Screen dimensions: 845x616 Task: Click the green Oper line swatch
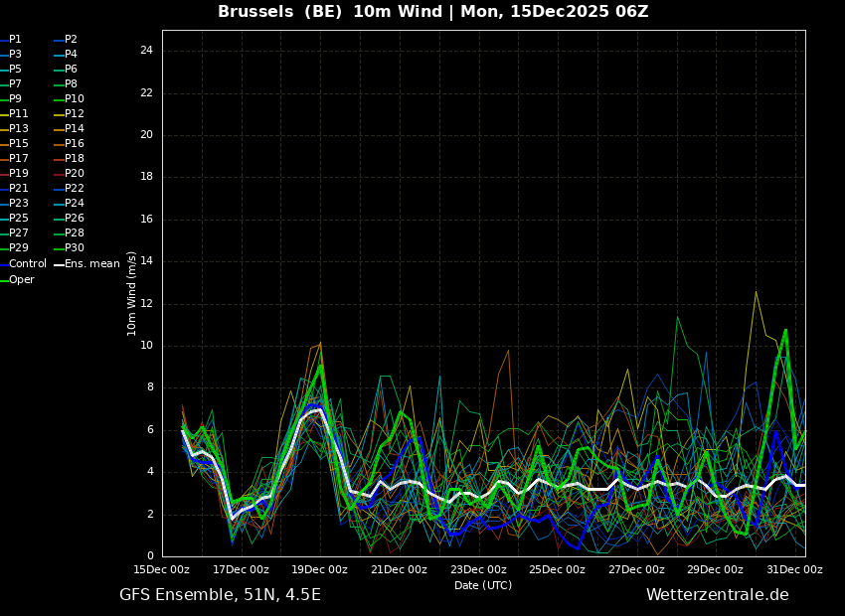coord(4,280)
